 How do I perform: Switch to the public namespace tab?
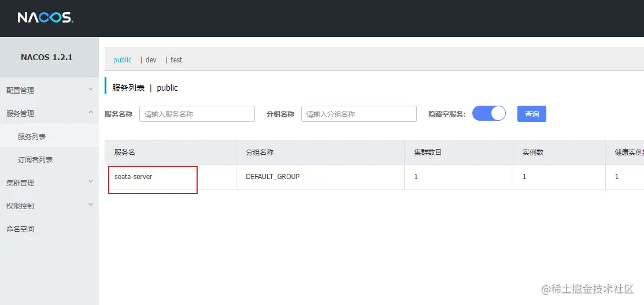point(123,60)
